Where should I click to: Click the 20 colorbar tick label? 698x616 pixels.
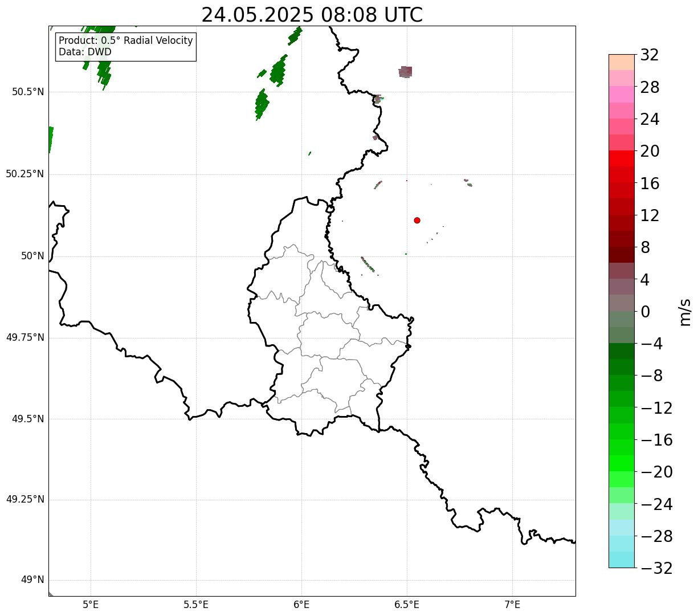(x=650, y=152)
